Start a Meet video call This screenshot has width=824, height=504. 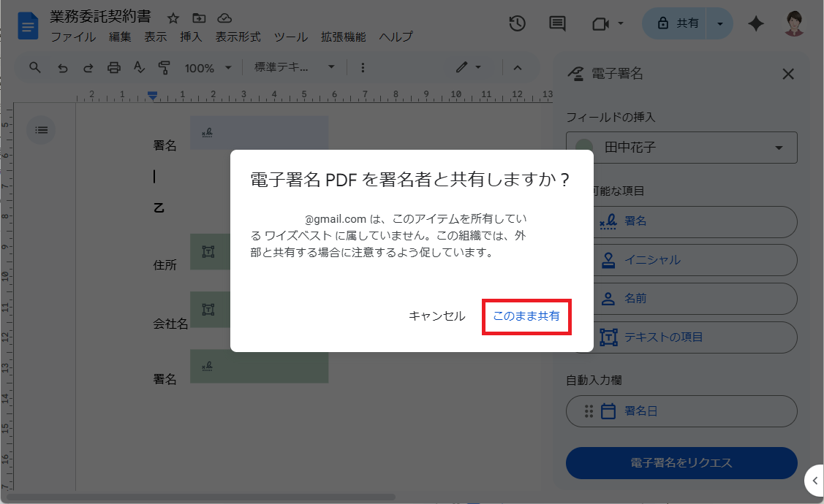point(601,23)
